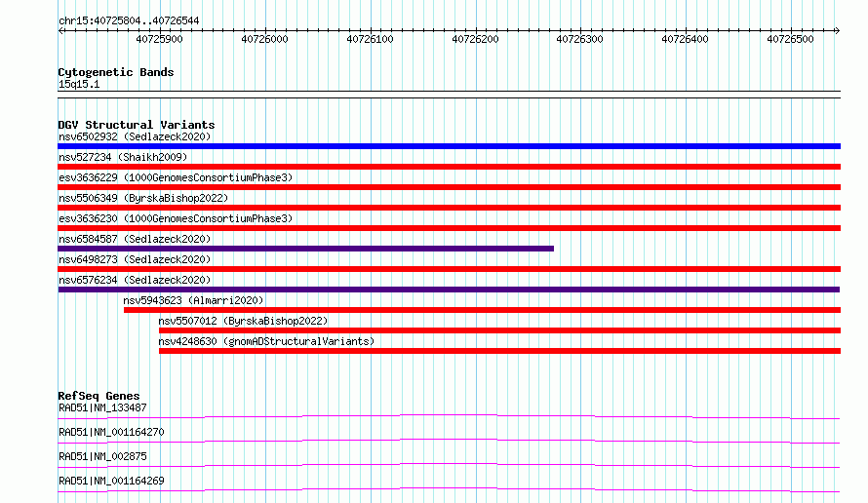Screen dimensions: 868x503
Task: Click the red nsv5506349 variant bar
Action: point(449,208)
